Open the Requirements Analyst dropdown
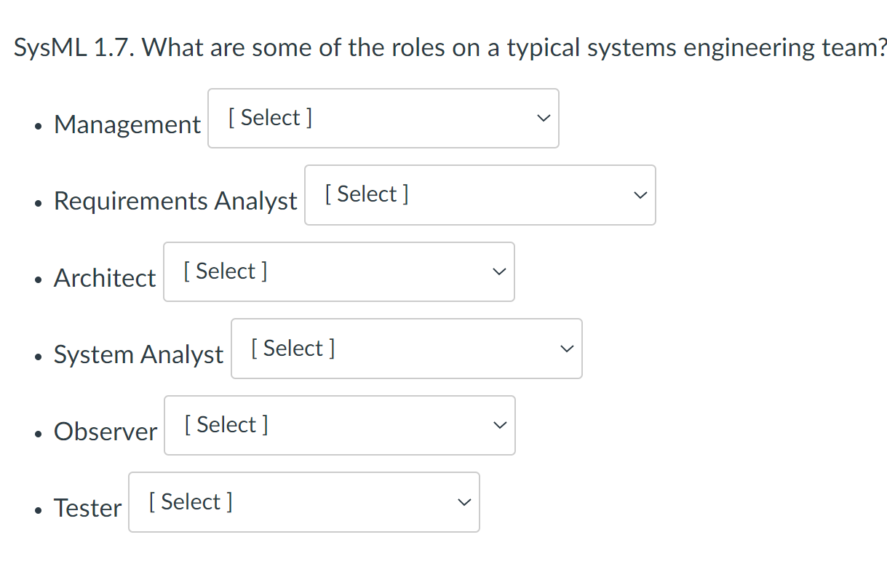887x588 pixels. click(480, 194)
